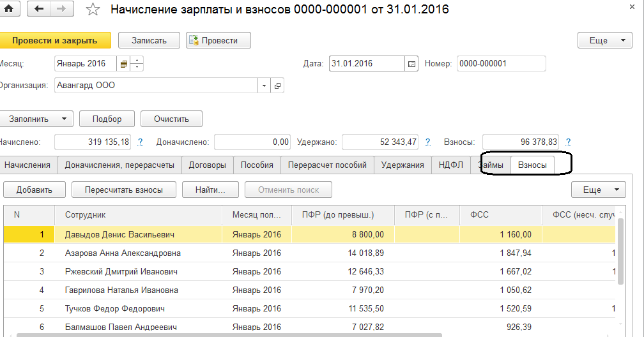Go forward with the right arrow
This screenshot has width=644, height=337.
[61, 9]
